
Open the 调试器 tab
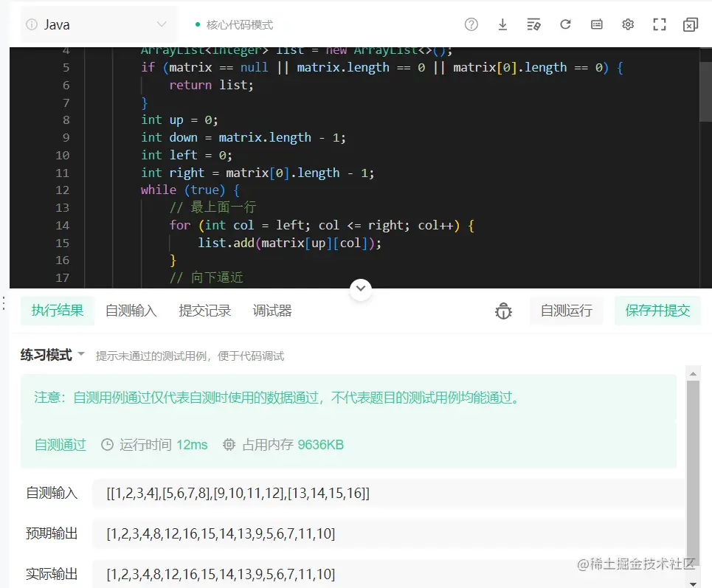point(272,311)
